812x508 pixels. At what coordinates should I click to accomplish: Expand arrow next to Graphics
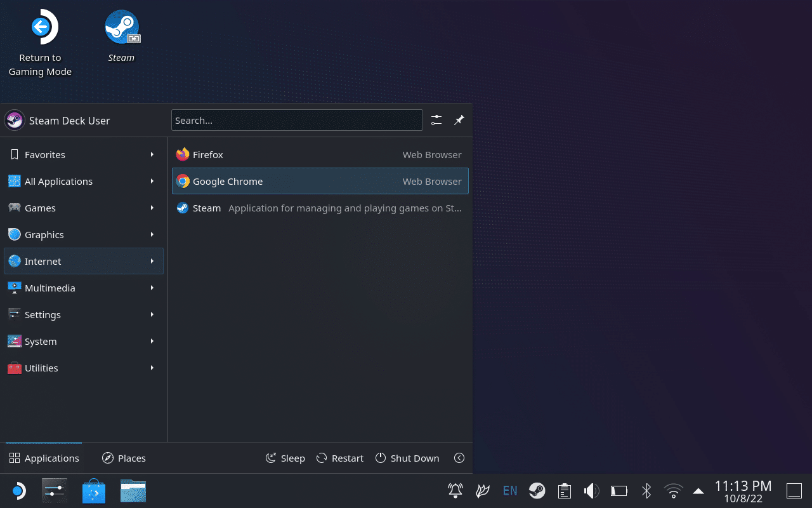pos(152,234)
